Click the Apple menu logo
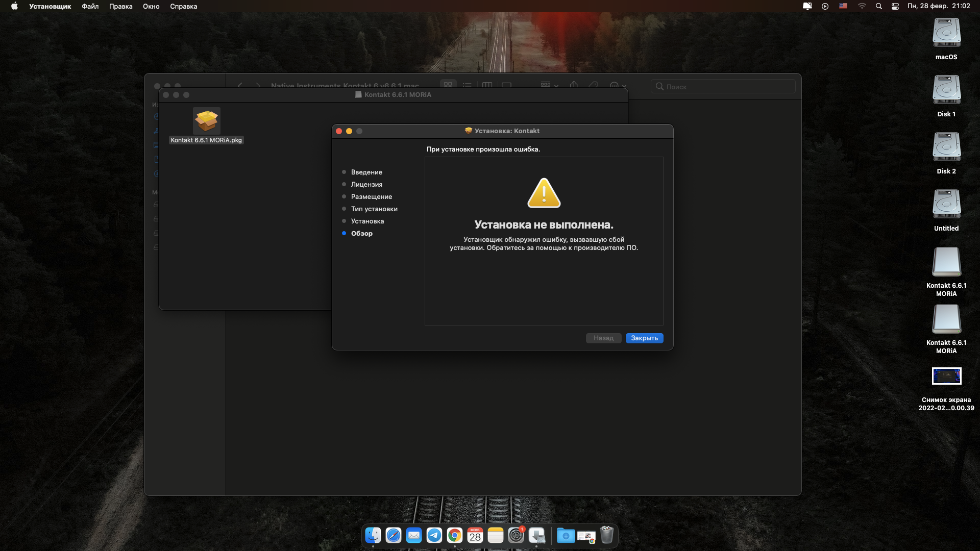Image resolution: width=980 pixels, height=551 pixels. pos(14,6)
